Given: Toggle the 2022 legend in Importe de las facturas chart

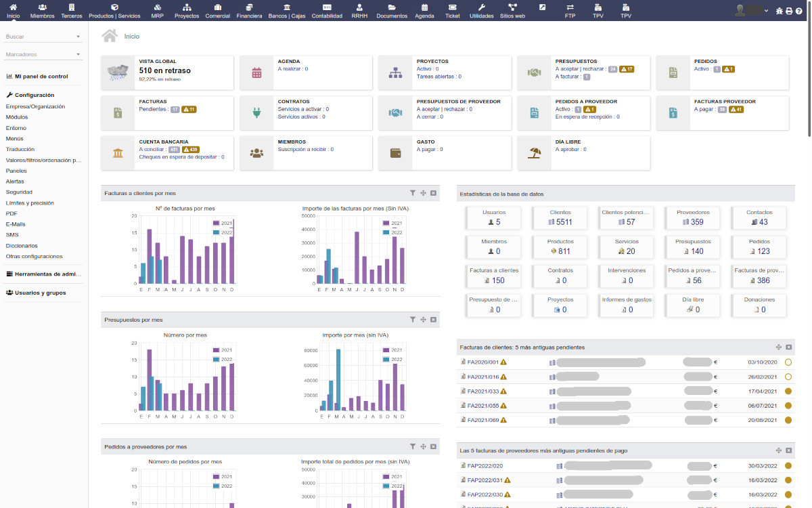Looking at the screenshot, I should [392, 232].
